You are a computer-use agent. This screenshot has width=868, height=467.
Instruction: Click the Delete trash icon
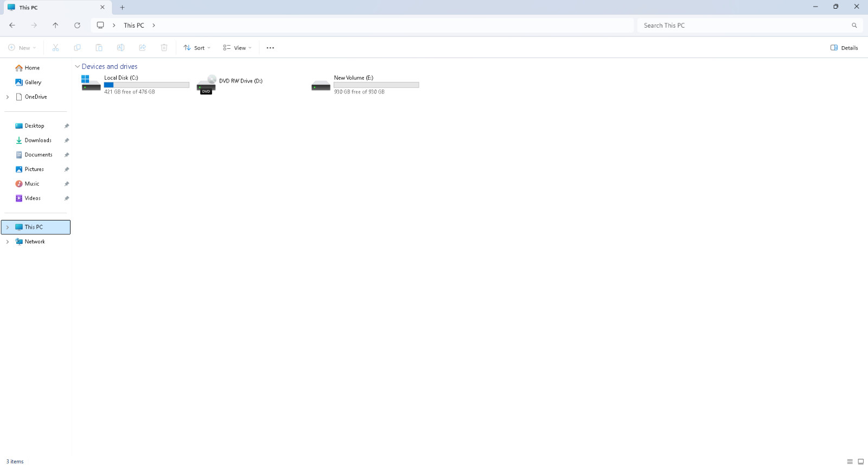pos(164,48)
